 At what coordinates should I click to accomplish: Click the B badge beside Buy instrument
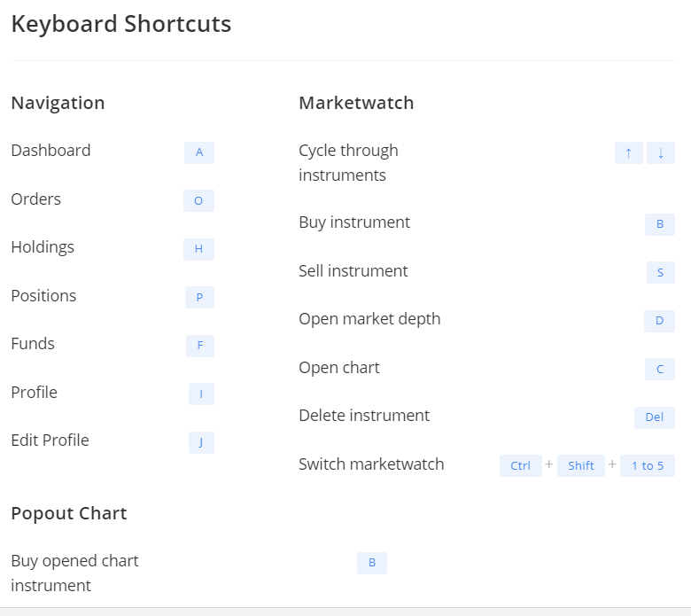[x=660, y=224]
